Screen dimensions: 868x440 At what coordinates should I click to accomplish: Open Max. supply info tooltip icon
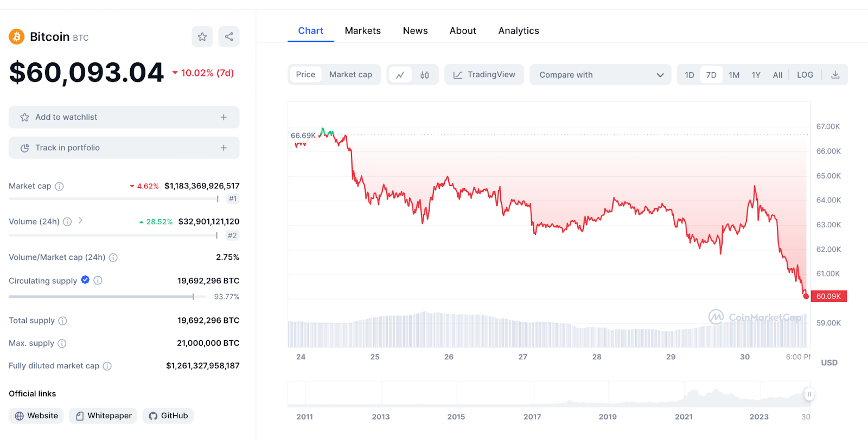62,343
